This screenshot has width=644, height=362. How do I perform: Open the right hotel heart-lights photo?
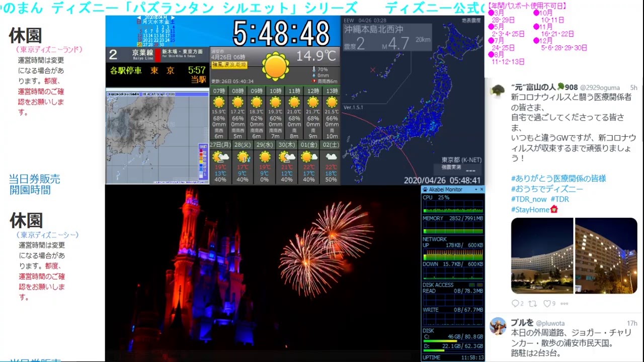(606, 255)
